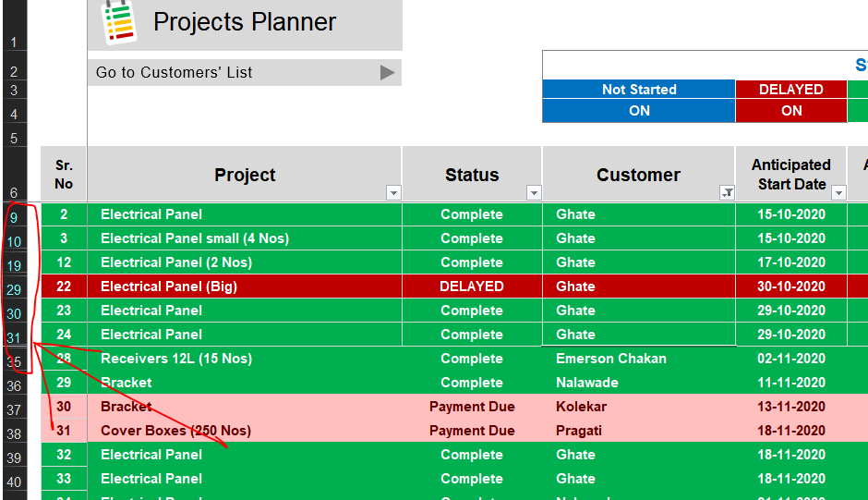The width and height of the screenshot is (868, 500).
Task: Select the DELAYED status cell for Sr. No 22
Action: 472,287
